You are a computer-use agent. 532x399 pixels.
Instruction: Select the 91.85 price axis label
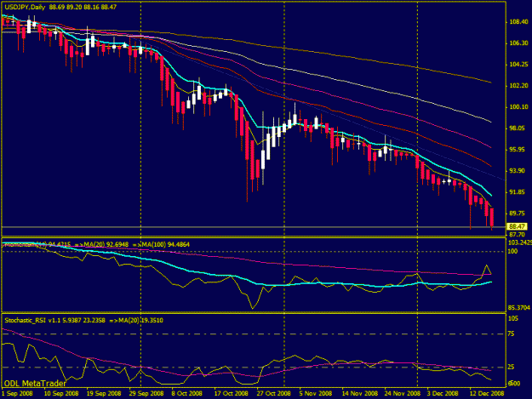tap(517, 192)
